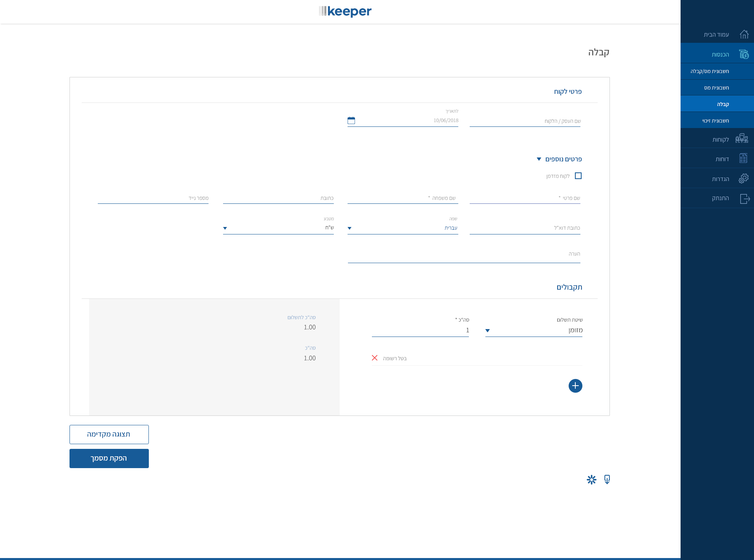Screen dimensions: 754x560
Task: Collapse the פרטים נוספים section
Action: tap(539, 159)
